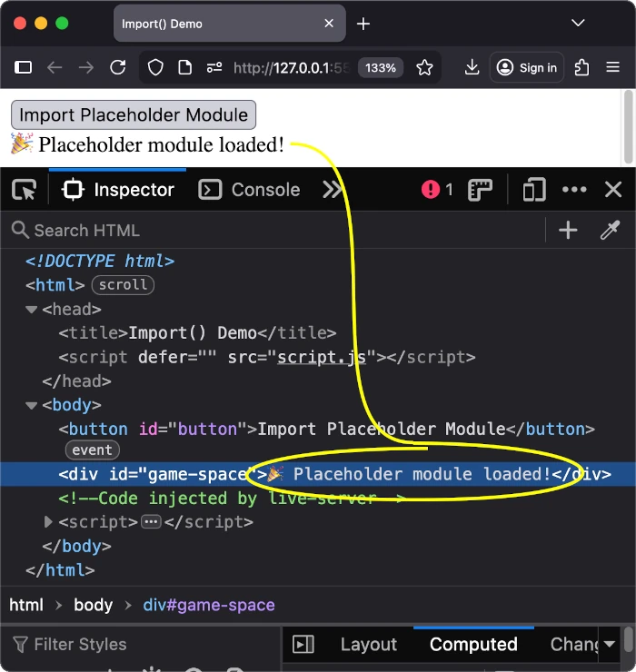The height and width of the screenshot is (672, 636).
Task: Click the scroll badge on html
Action: tap(123, 285)
